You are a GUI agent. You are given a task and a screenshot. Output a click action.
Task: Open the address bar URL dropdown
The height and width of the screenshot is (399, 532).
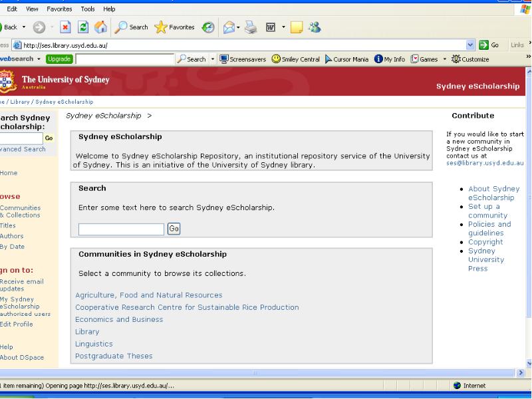(470, 45)
